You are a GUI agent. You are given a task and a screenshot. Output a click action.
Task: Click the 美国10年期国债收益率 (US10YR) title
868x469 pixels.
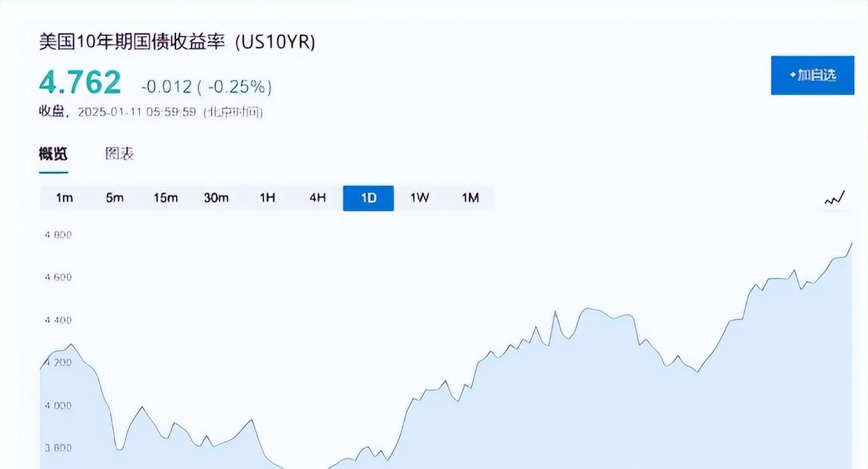(x=177, y=42)
